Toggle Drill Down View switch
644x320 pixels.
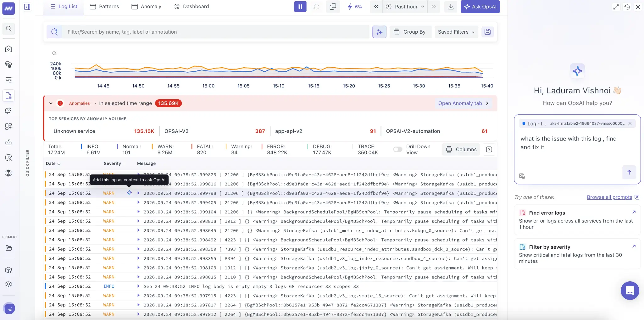[x=397, y=149]
